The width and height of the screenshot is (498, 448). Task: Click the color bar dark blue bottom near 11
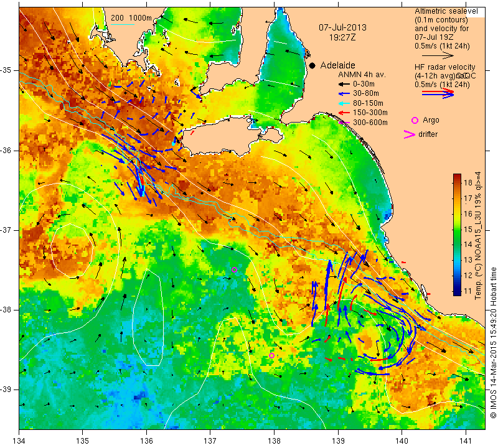coord(457,291)
